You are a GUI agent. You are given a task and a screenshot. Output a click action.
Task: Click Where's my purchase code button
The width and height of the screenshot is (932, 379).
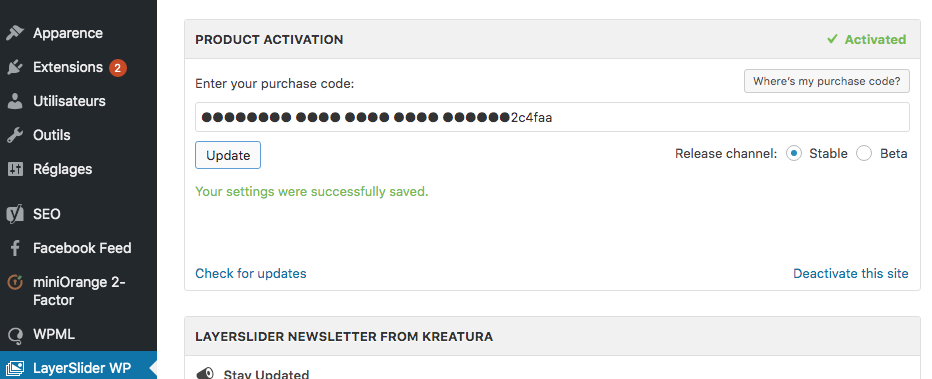point(827,81)
